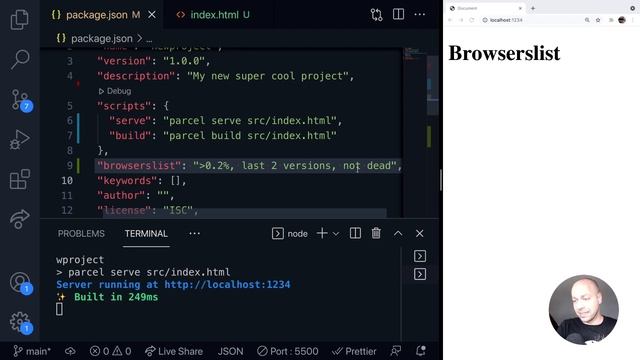This screenshot has height=360, width=640.
Task: Maximize panel with the up chevron
Action: point(398,233)
